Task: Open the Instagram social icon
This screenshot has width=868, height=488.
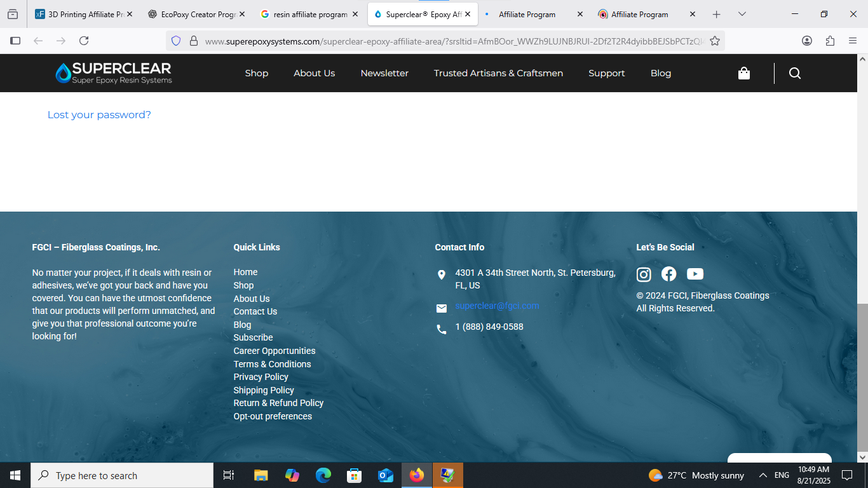Action: 644,274
